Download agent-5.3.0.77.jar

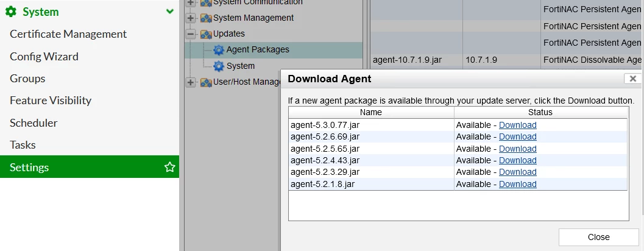click(x=517, y=125)
